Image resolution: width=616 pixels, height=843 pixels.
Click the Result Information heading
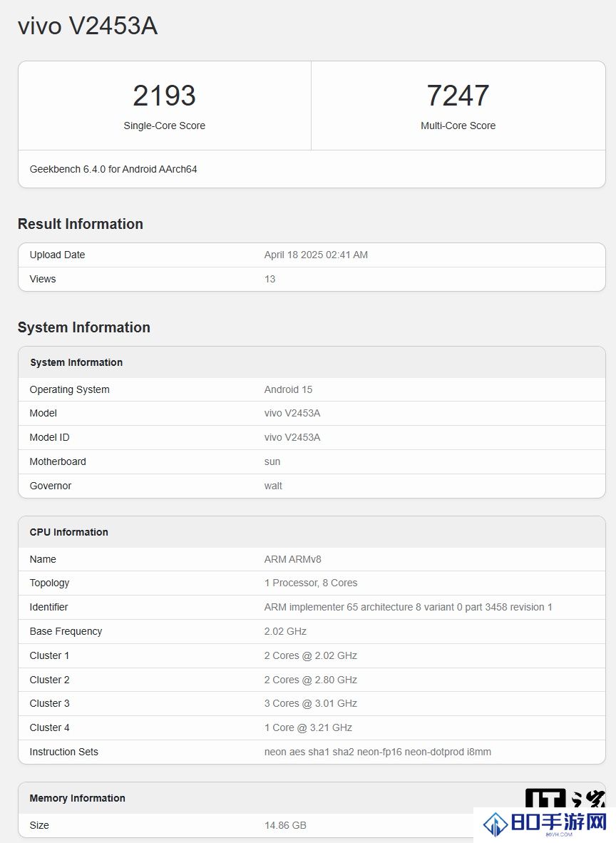click(81, 224)
